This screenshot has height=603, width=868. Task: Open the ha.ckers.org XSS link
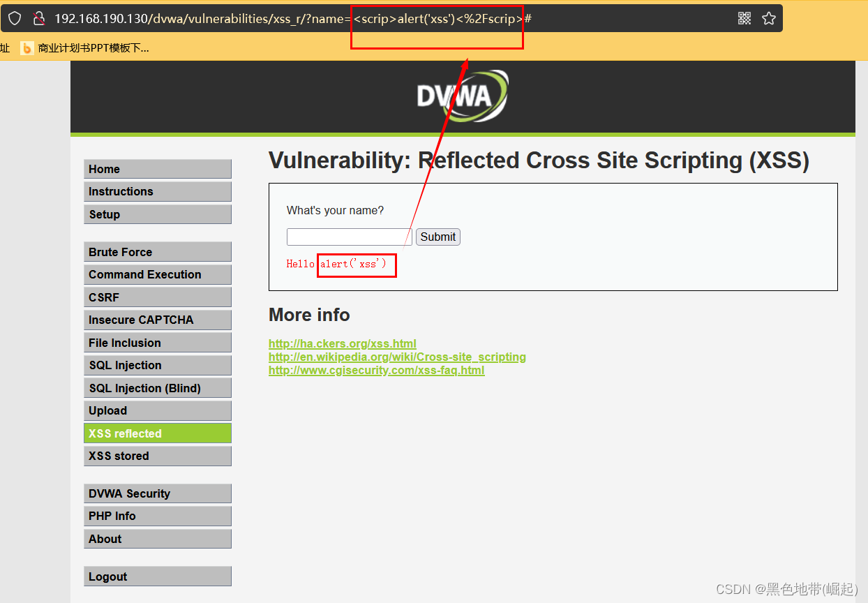click(342, 343)
